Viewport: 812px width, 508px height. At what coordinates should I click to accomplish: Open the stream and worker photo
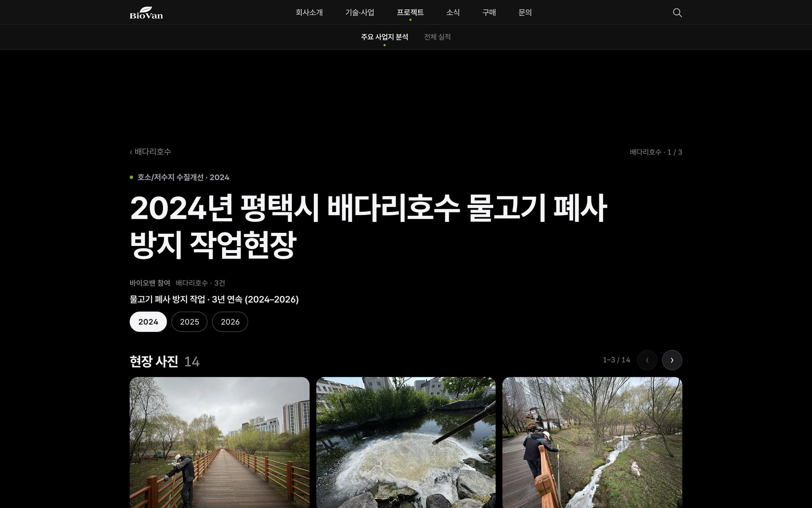tap(592, 442)
